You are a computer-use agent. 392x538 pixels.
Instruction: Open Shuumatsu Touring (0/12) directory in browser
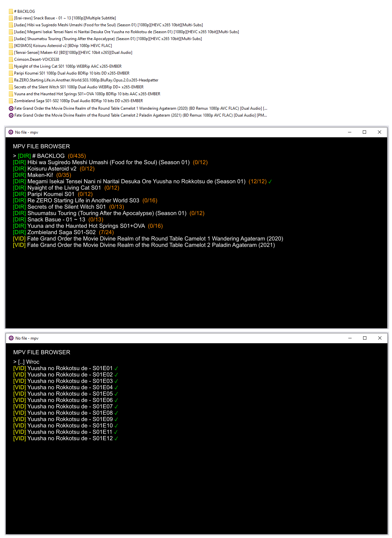[109, 213]
